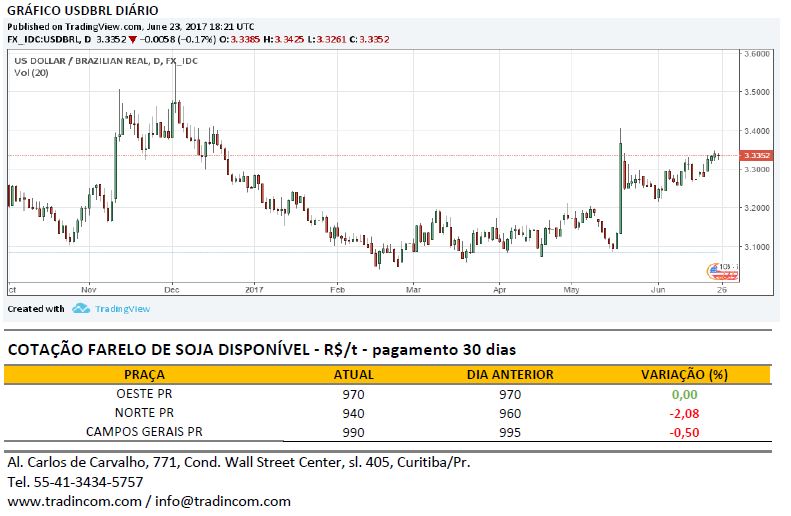Select the 'CAMPOS GERAIS PR' row label
Screen dimensions: 791x516
coord(144,432)
